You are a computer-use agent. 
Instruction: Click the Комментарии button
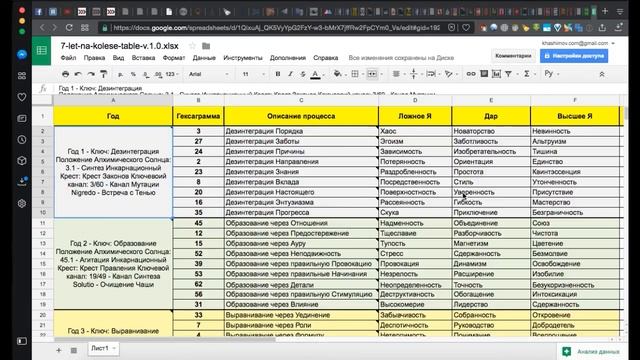[513, 56]
